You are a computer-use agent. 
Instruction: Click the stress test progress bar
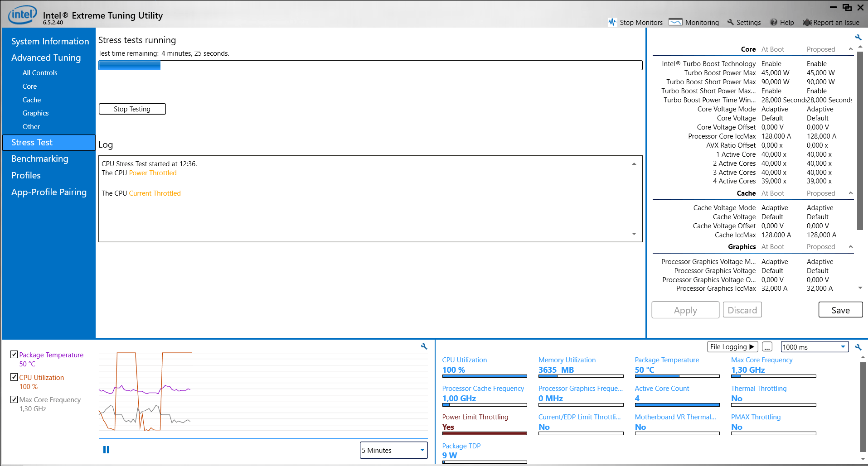pyautogui.click(x=370, y=65)
